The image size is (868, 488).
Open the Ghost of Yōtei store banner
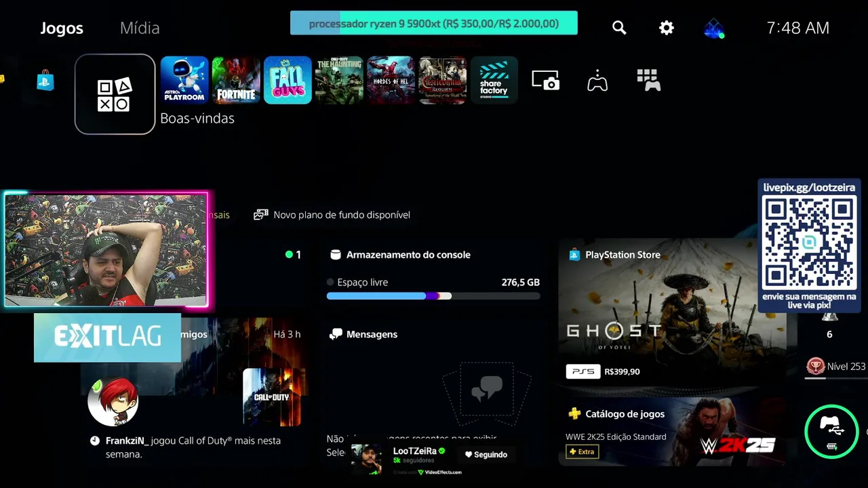coord(672,312)
